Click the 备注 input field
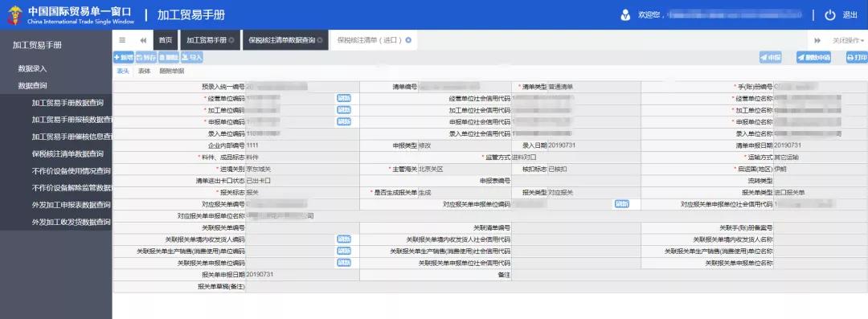Screen dimensions: 868x319 coord(690,275)
